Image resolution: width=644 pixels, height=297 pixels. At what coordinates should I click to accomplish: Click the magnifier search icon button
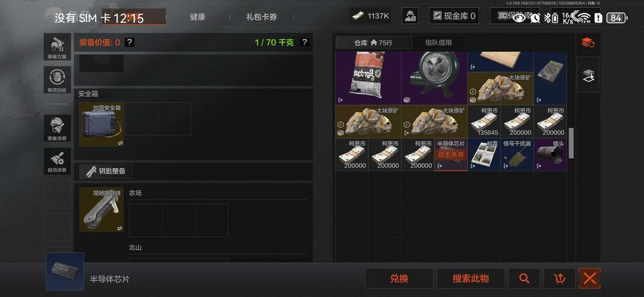[x=524, y=279]
